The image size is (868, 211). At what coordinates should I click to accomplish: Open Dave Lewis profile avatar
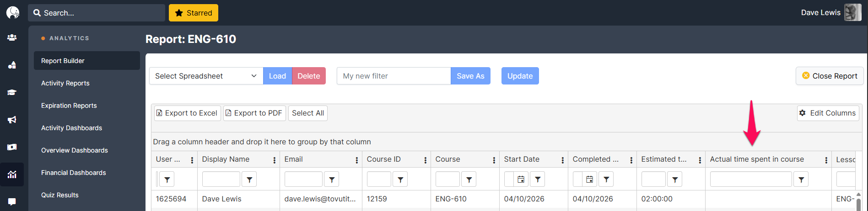tap(852, 13)
